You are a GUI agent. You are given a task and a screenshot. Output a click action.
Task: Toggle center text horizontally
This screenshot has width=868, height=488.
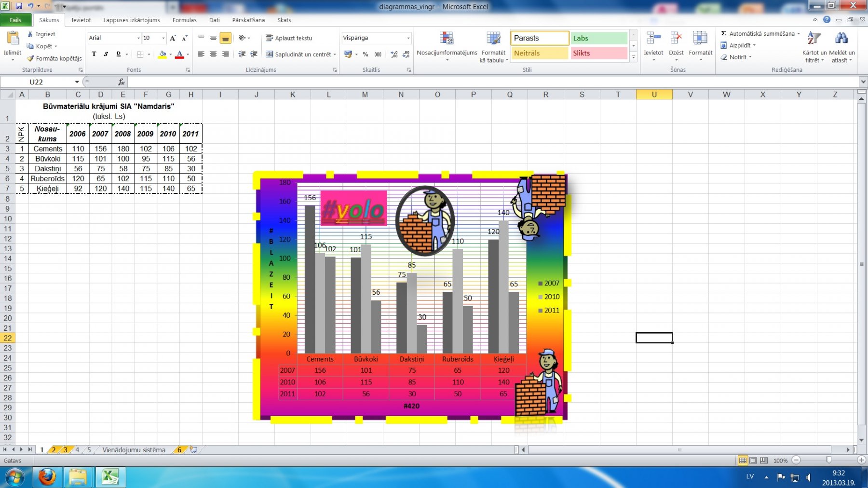(x=213, y=54)
